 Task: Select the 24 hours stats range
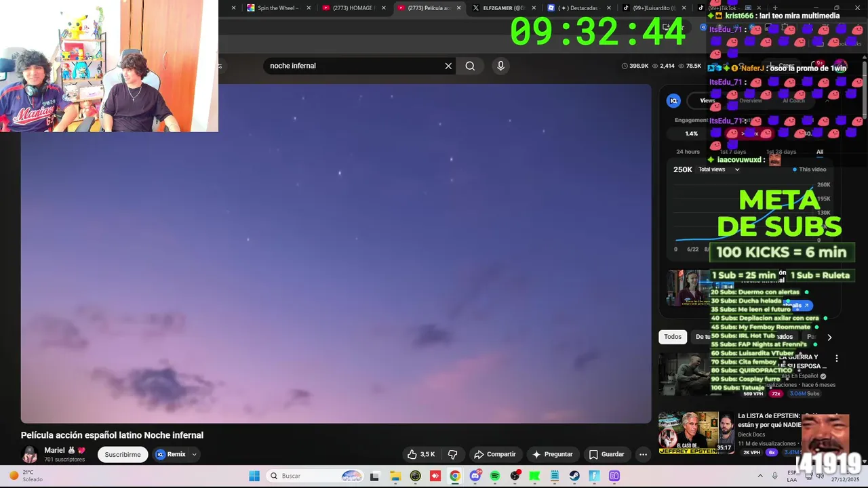(688, 152)
